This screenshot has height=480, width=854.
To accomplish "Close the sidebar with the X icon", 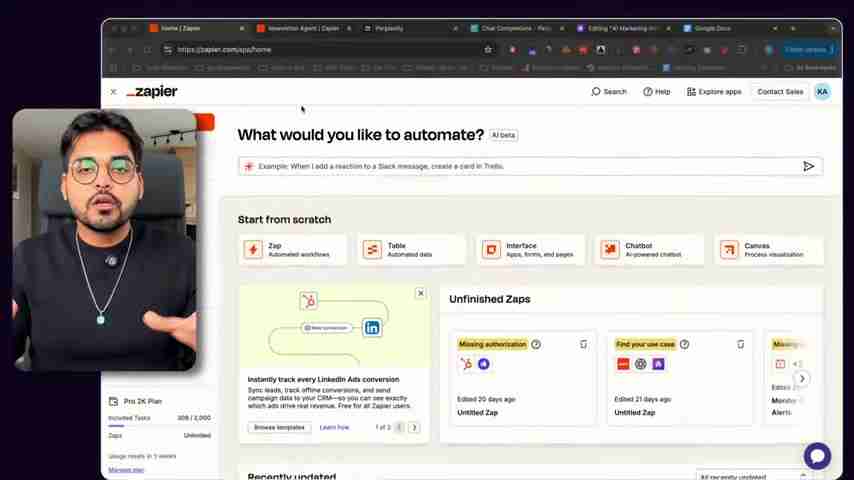I will click(x=113, y=92).
